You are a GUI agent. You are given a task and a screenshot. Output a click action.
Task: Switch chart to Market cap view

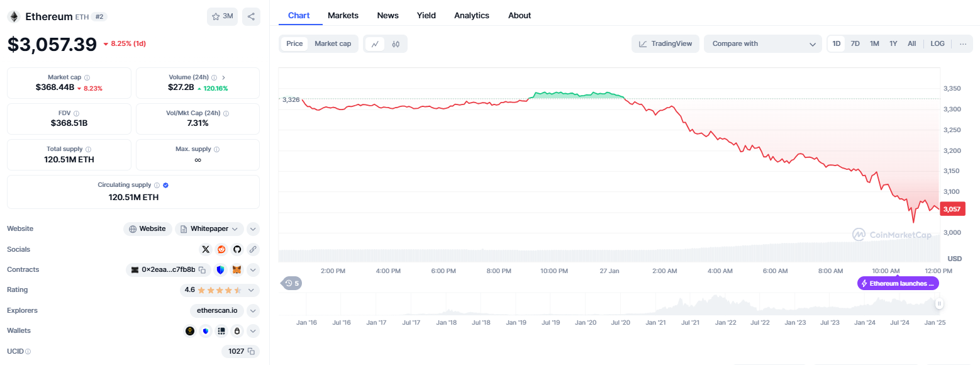[x=333, y=43]
